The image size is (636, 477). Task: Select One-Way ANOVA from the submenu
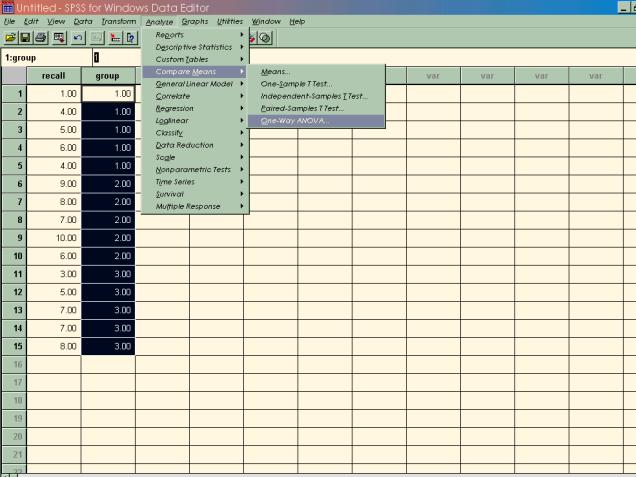pyautogui.click(x=294, y=120)
